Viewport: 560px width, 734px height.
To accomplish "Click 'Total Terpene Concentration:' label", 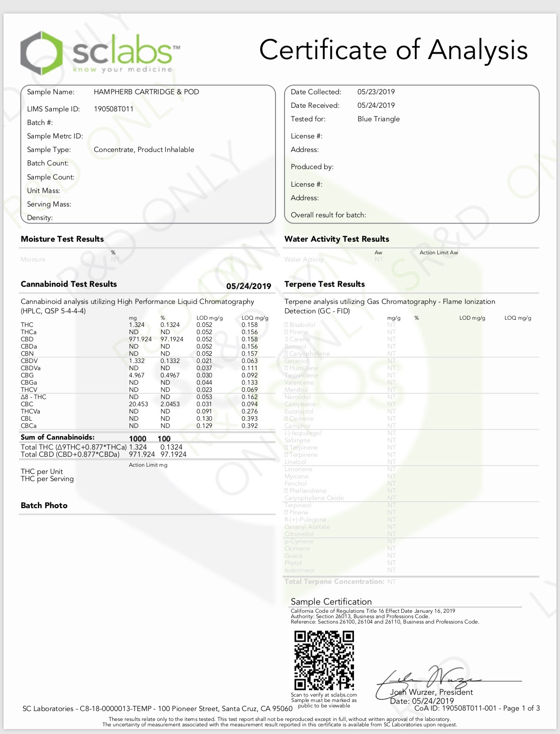I will pyautogui.click(x=335, y=582).
